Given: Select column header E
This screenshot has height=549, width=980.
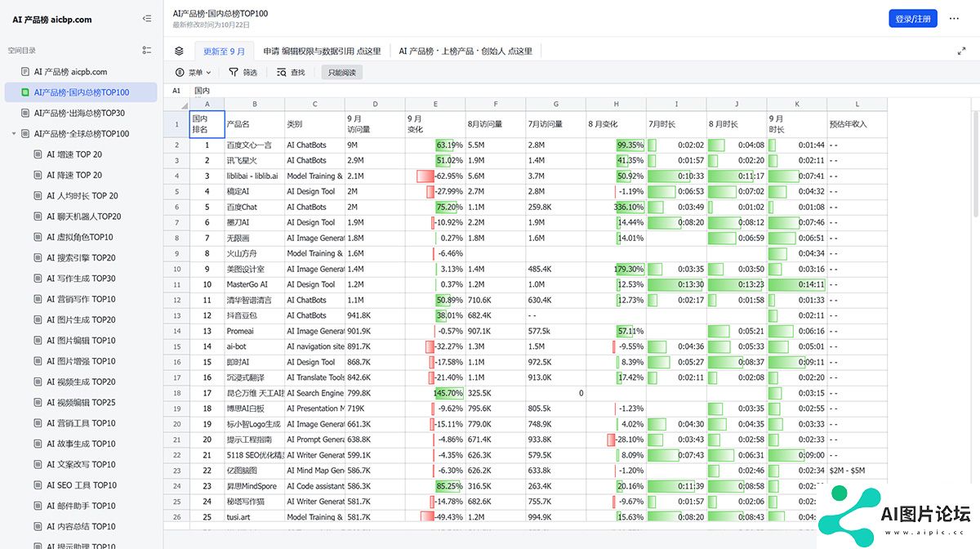Looking at the screenshot, I should tap(435, 105).
